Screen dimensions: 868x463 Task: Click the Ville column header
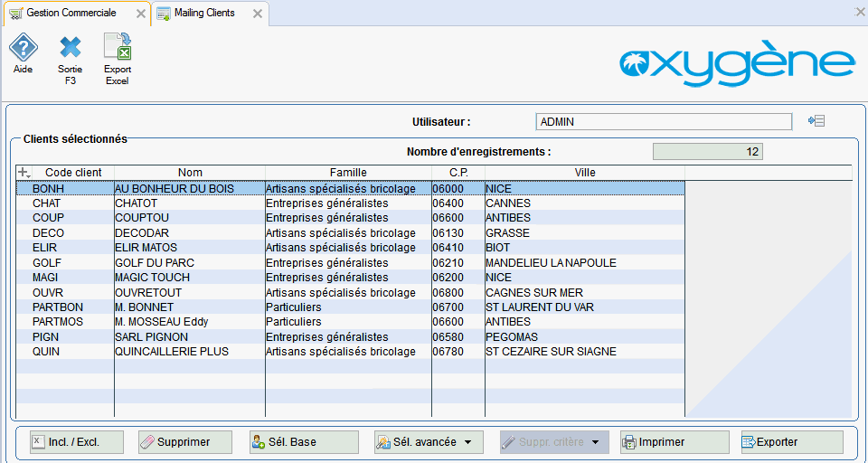pos(585,173)
